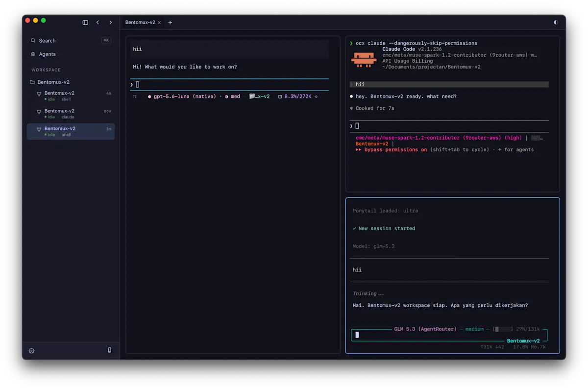Click the 8.3%/272K context usage text

click(298, 97)
